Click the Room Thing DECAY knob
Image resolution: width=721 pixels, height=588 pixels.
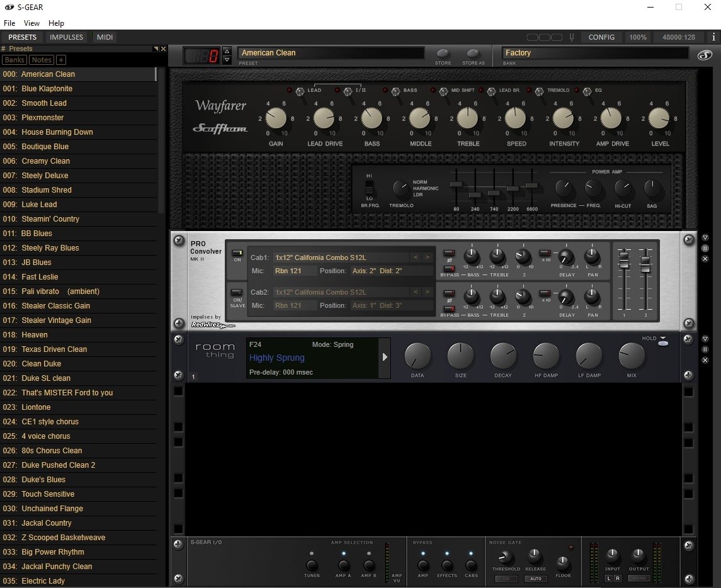click(x=503, y=356)
